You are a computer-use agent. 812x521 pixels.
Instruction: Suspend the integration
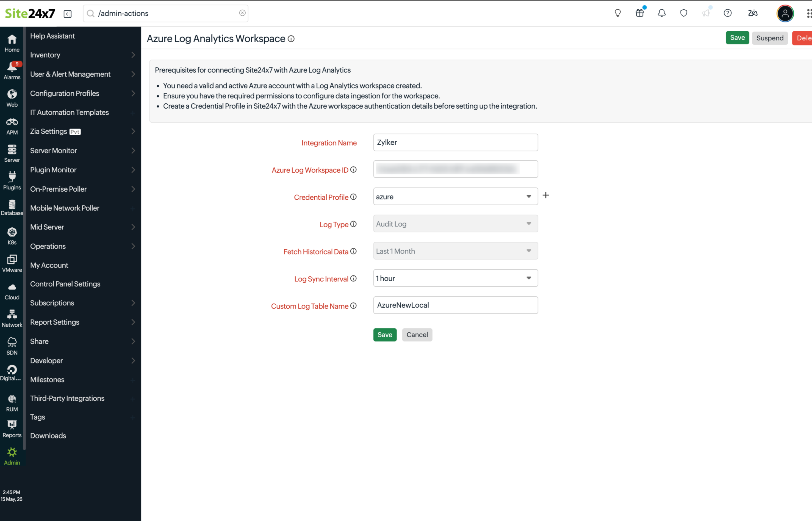(x=770, y=38)
